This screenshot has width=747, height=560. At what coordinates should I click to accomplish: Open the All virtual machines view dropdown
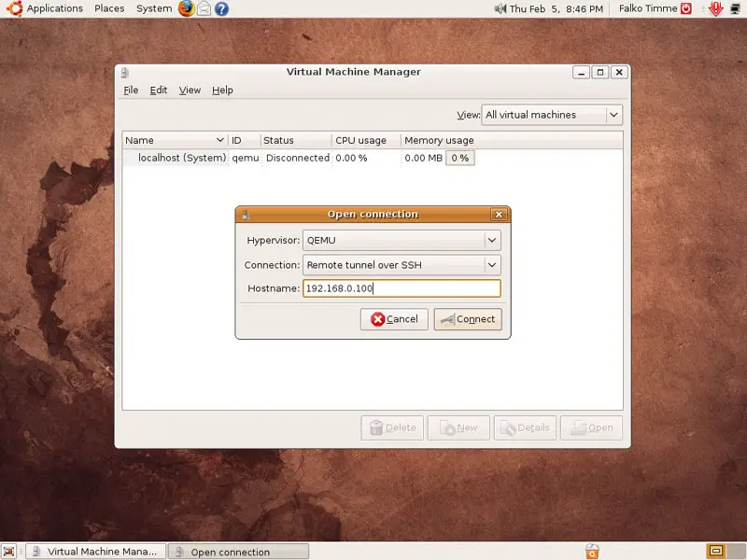point(552,115)
